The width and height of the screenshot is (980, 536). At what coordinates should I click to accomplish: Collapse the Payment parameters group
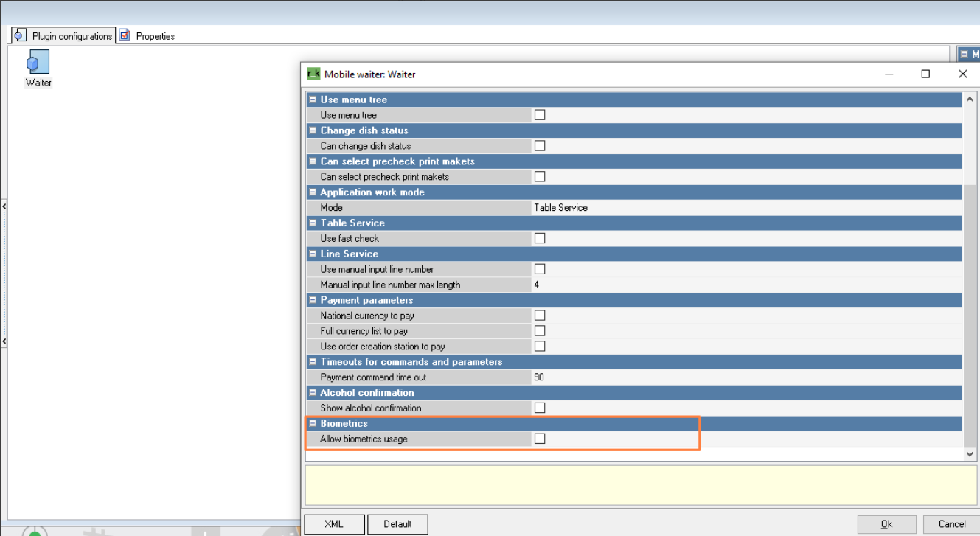[x=313, y=300]
